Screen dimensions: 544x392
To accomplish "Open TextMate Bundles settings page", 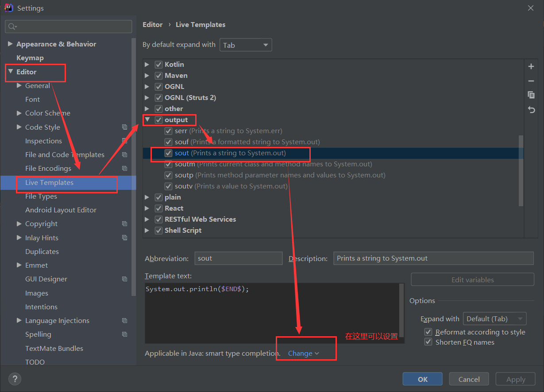I will [54, 348].
